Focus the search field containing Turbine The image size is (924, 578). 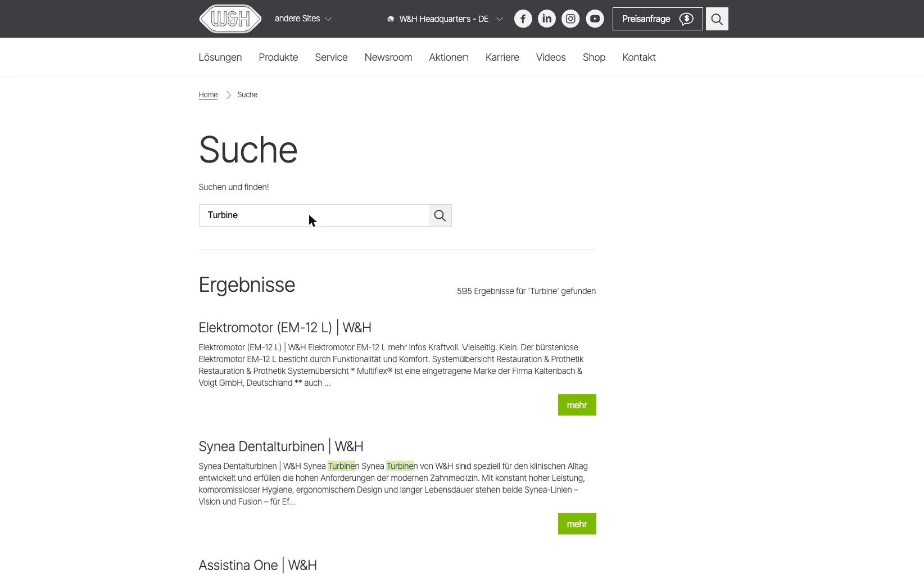click(x=314, y=215)
